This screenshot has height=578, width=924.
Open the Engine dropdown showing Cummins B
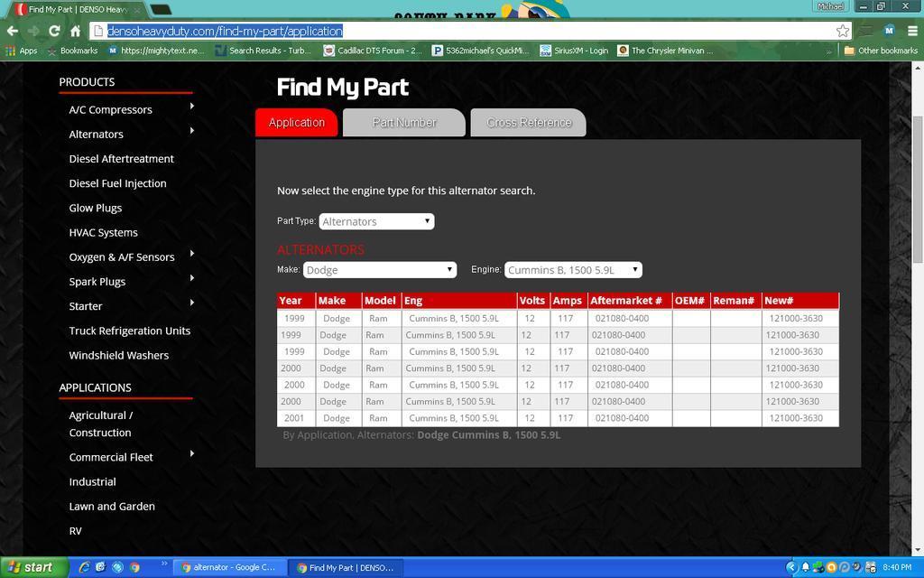coord(573,269)
